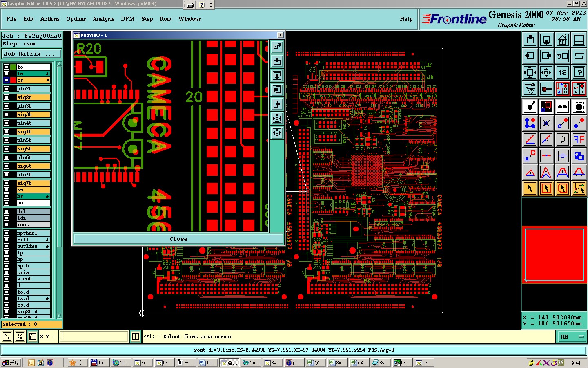Toggle display checkbox of layer cs
This screenshot has width=588, height=368.
coord(7,80)
